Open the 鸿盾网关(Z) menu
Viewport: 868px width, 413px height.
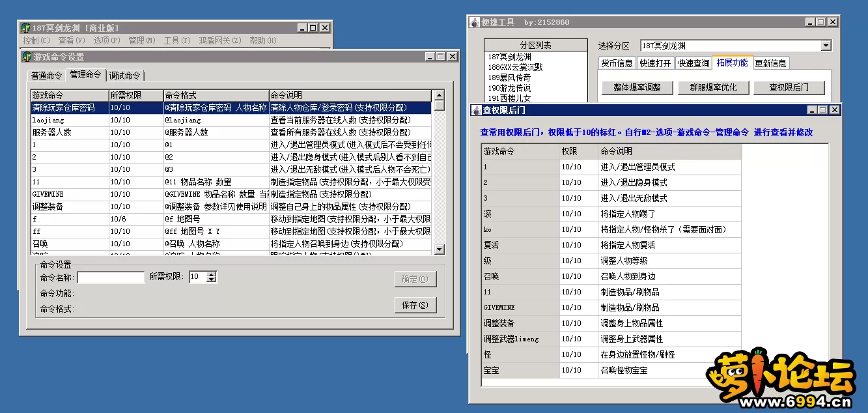(220, 40)
